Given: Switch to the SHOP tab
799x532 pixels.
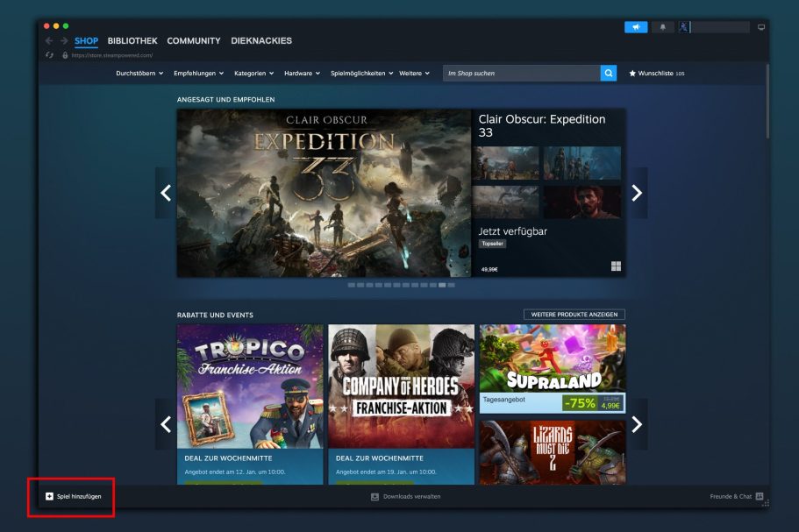Looking at the screenshot, I should coord(86,40).
